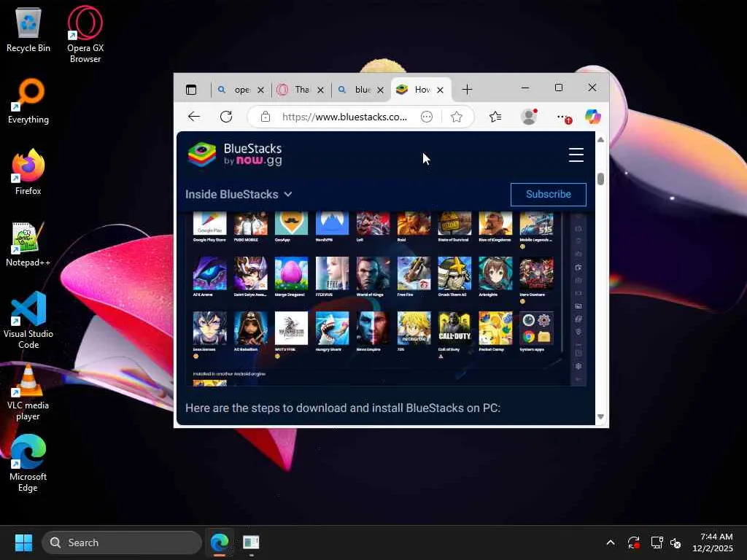Open the Edge profile avatar
The width and height of the screenshot is (747, 560).
point(529,117)
